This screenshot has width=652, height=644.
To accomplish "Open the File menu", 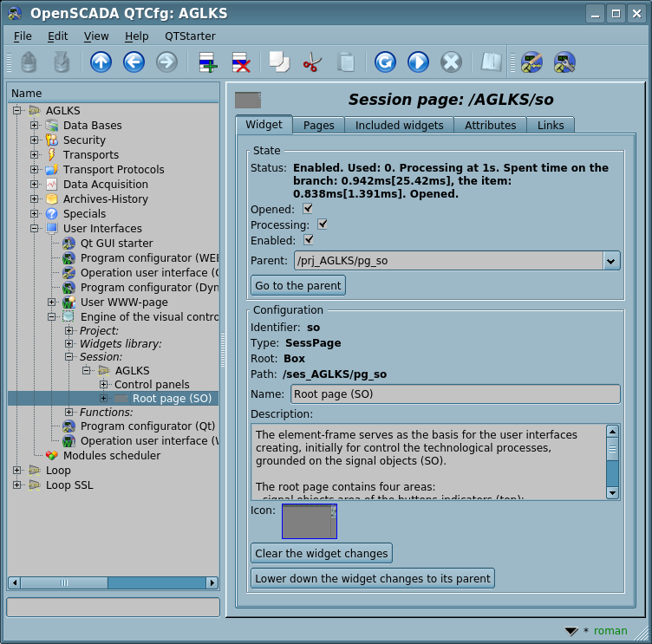I will tap(23, 36).
